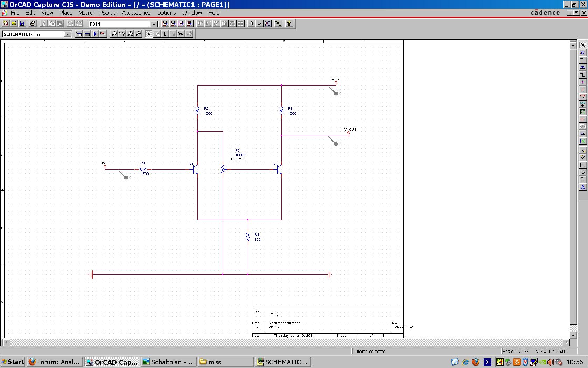The image size is (588, 368).
Task: Create a new document with the toolbar icon
Action: (x=6, y=23)
